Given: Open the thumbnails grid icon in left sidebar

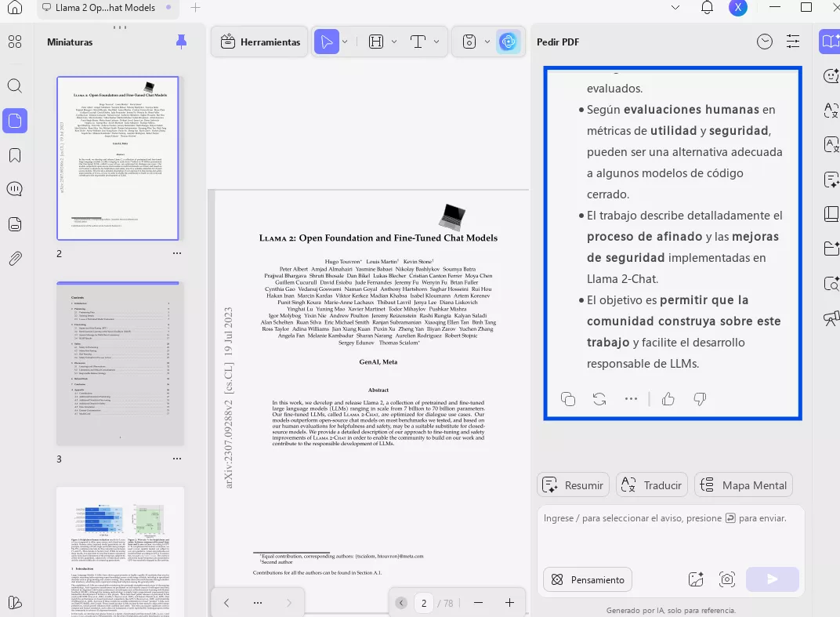Looking at the screenshot, I should point(15,42).
